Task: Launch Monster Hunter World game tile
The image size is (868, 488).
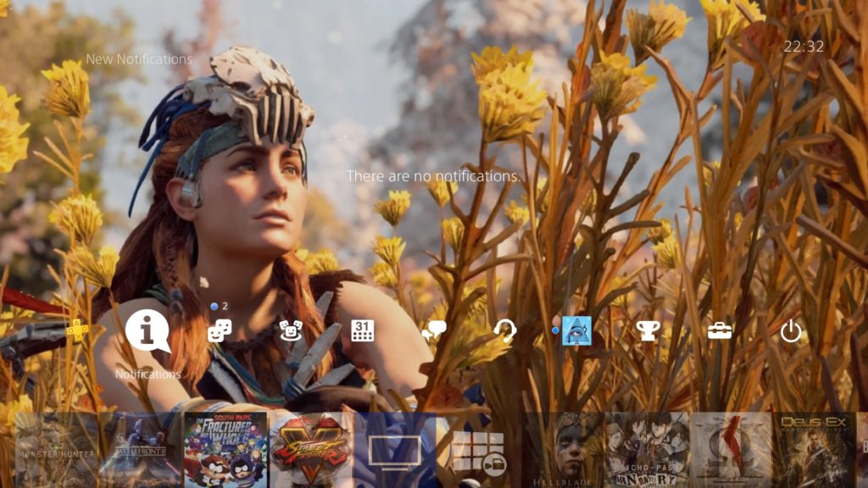Action: pyautogui.click(x=56, y=450)
